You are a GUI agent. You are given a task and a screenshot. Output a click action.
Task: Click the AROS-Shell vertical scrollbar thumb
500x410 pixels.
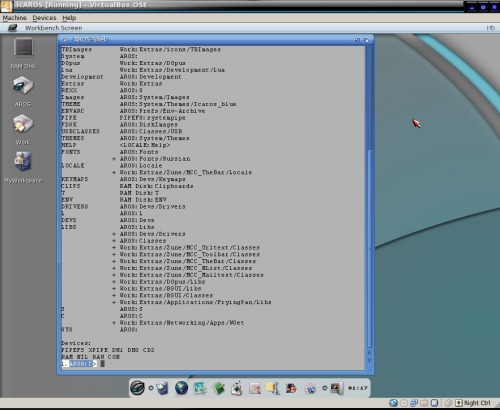[369, 248]
